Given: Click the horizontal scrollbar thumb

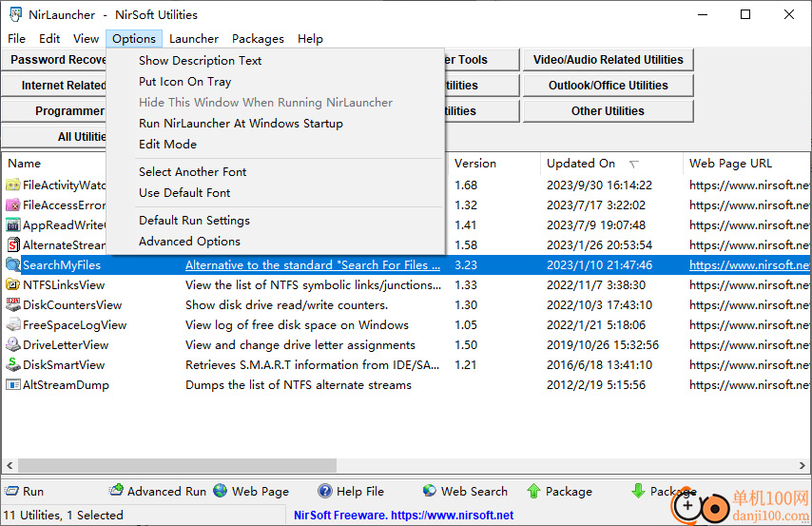Looking at the screenshot, I should point(177,465).
